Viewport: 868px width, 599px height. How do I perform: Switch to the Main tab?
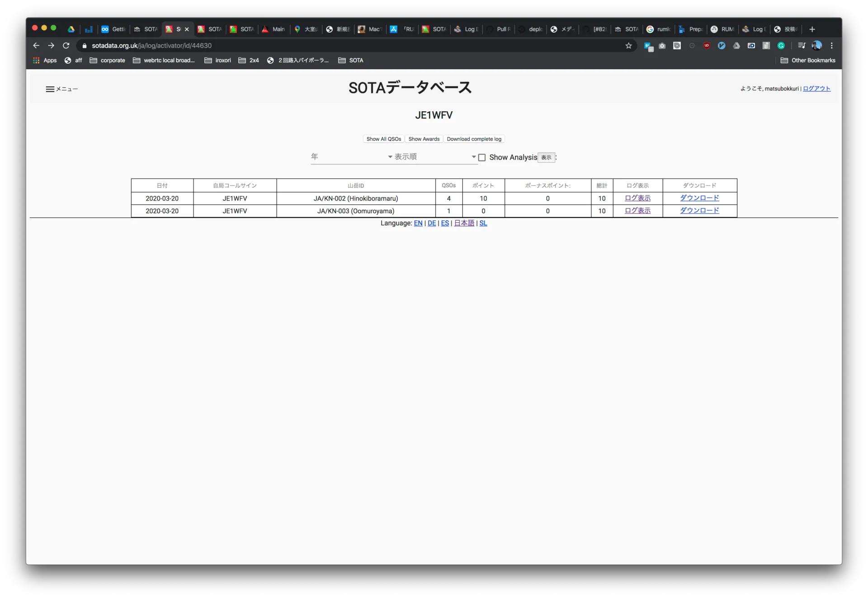tap(274, 29)
